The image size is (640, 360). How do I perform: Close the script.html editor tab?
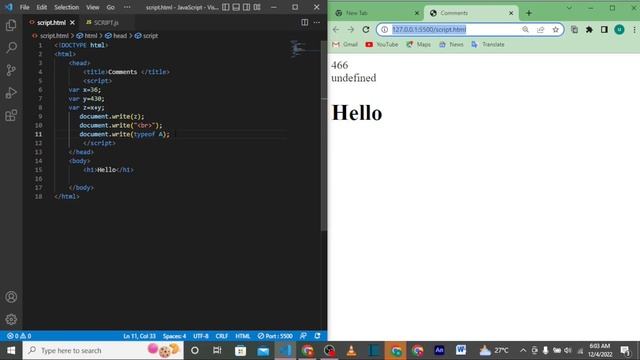[72, 22]
